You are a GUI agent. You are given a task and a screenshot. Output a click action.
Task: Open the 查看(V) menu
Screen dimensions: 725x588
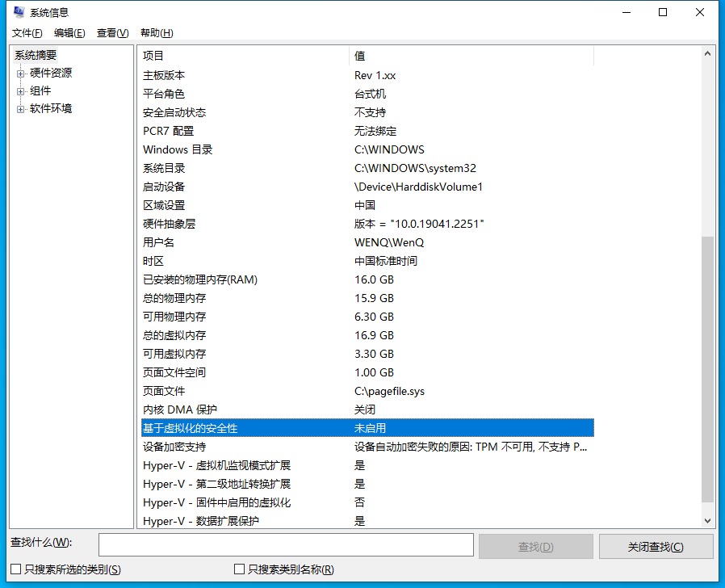[112, 33]
